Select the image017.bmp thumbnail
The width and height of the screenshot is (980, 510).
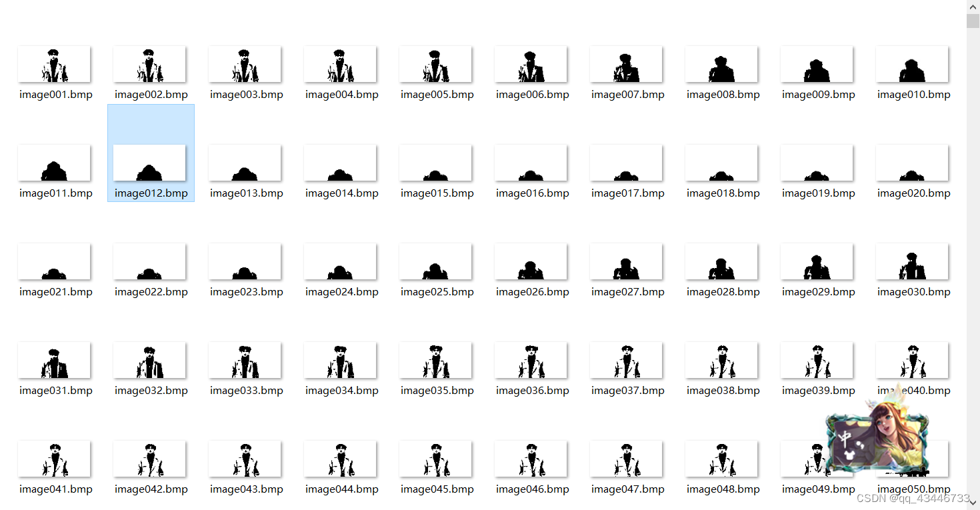(x=626, y=163)
